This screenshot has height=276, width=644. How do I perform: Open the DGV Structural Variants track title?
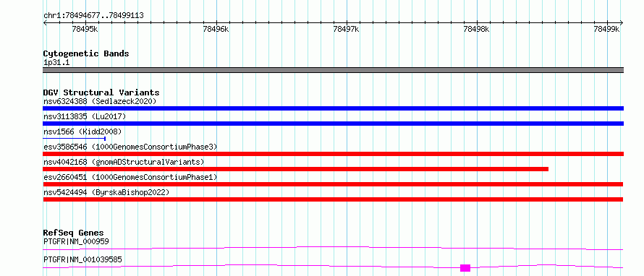pyautogui.click(x=101, y=92)
